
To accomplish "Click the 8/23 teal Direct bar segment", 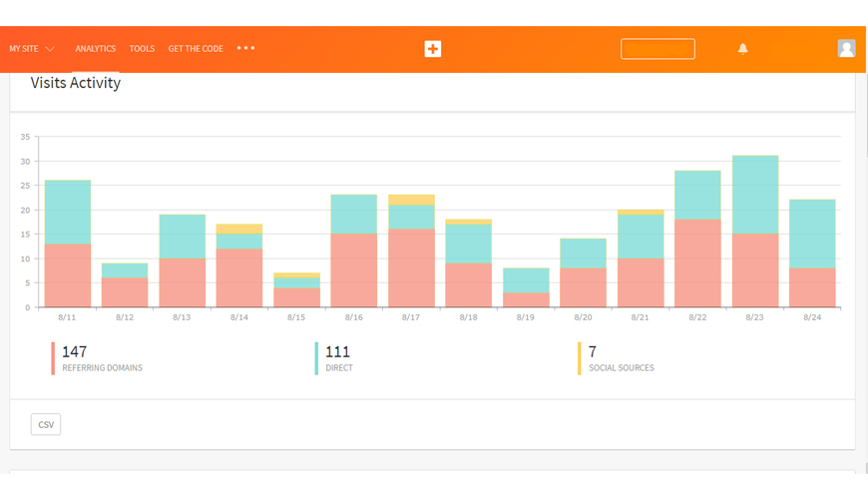I will click(x=755, y=195).
